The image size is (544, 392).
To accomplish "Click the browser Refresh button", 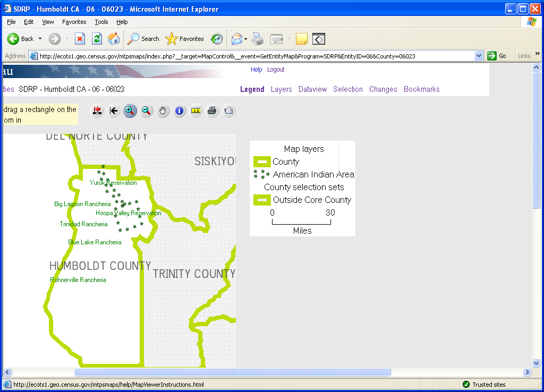I will 97,39.
